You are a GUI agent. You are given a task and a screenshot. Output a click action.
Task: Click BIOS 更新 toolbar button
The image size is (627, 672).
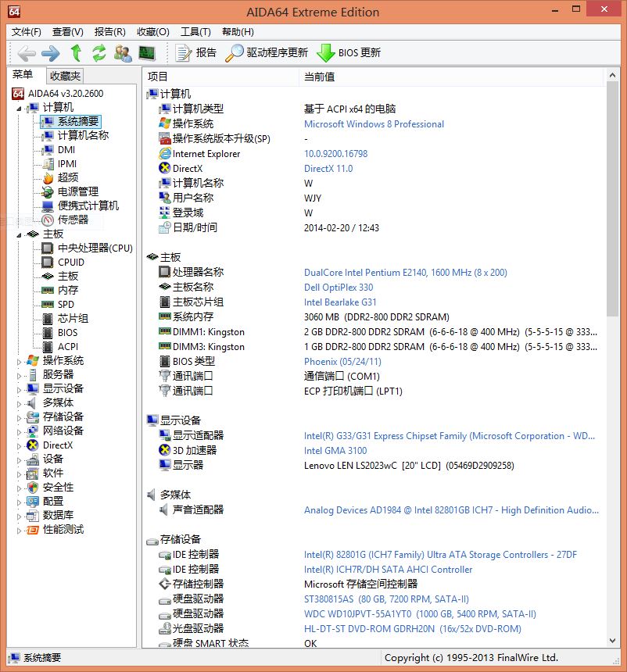click(349, 52)
